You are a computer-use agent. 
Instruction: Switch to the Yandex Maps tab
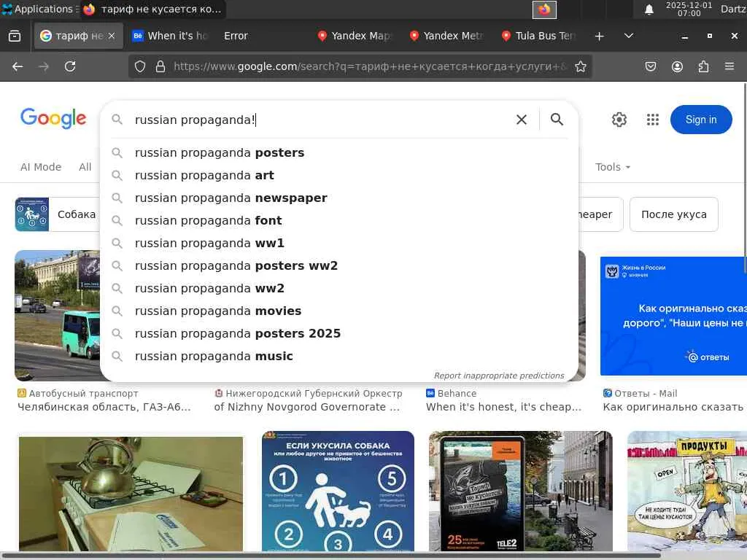click(x=355, y=36)
